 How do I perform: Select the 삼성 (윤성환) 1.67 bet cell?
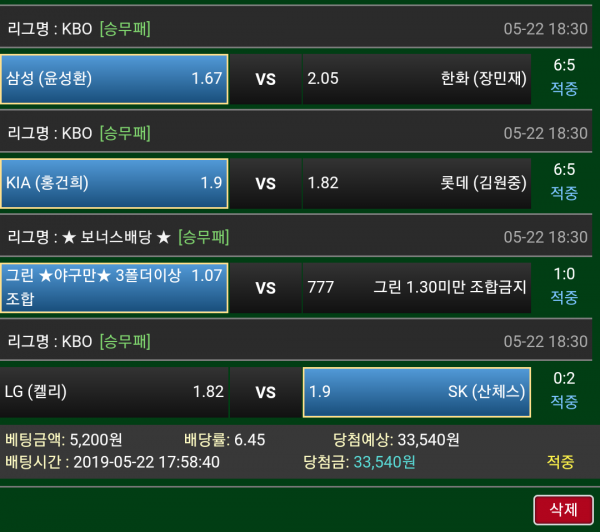tap(114, 79)
